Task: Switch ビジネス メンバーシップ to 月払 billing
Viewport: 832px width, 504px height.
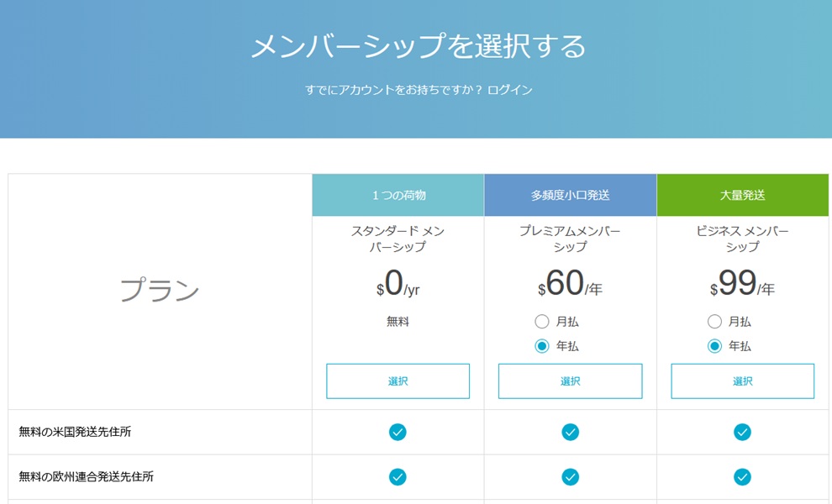Action: click(x=714, y=322)
